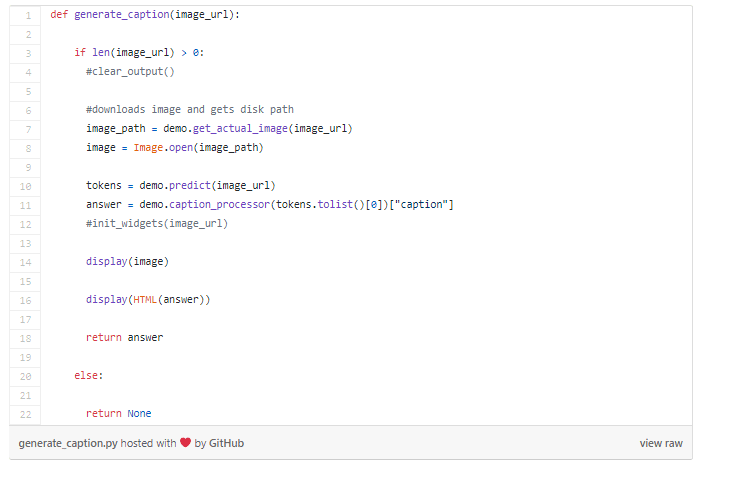Image resolution: width=756 pixels, height=494 pixels.
Task: Click the 'hosted with' footer text
Action: tap(148, 443)
